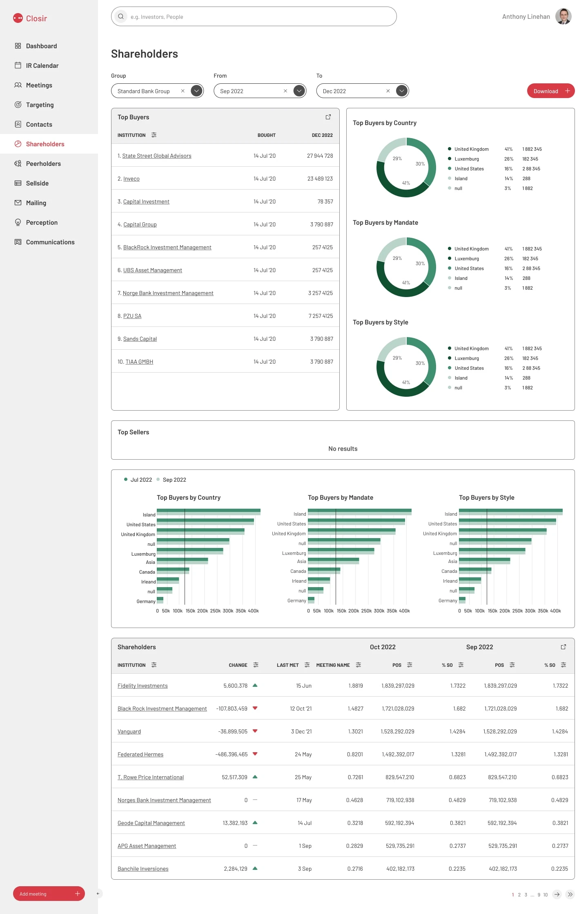Screen dimensions: 588x914
Task: Collapse the sidebar with arrow icon
Action: point(98,894)
